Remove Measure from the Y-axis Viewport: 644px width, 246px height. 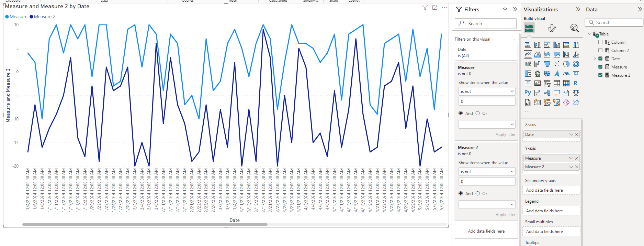pos(577,158)
